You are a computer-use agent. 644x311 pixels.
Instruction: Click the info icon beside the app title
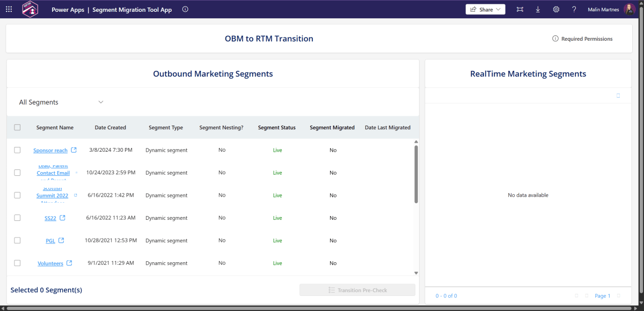(185, 9)
